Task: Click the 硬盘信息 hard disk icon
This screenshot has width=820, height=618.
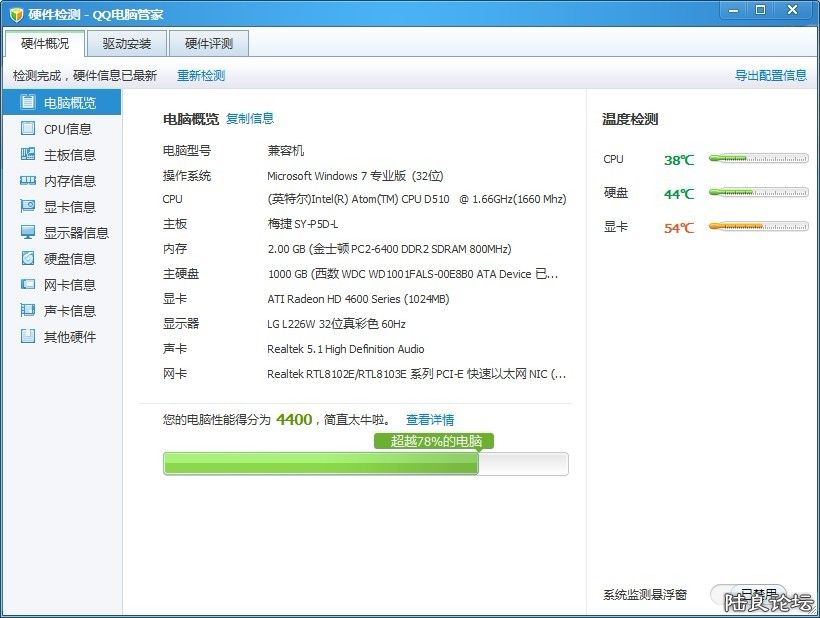Action: (x=27, y=259)
